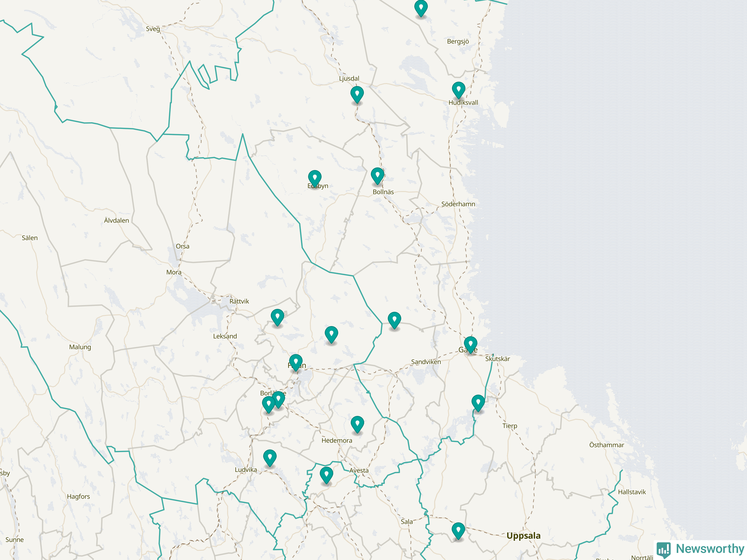Click the Newsworthy logo
Image resolution: width=747 pixels, height=560 pixels.
tap(701, 549)
